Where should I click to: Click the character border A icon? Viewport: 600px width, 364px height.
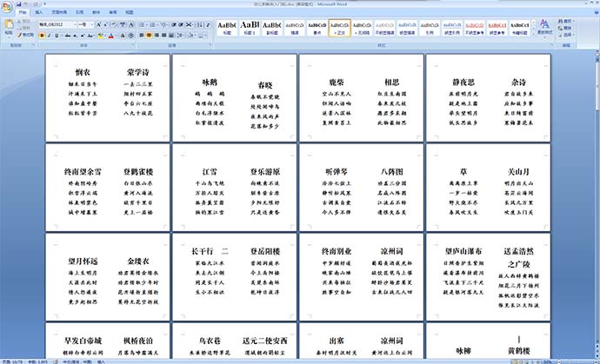[131, 24]
